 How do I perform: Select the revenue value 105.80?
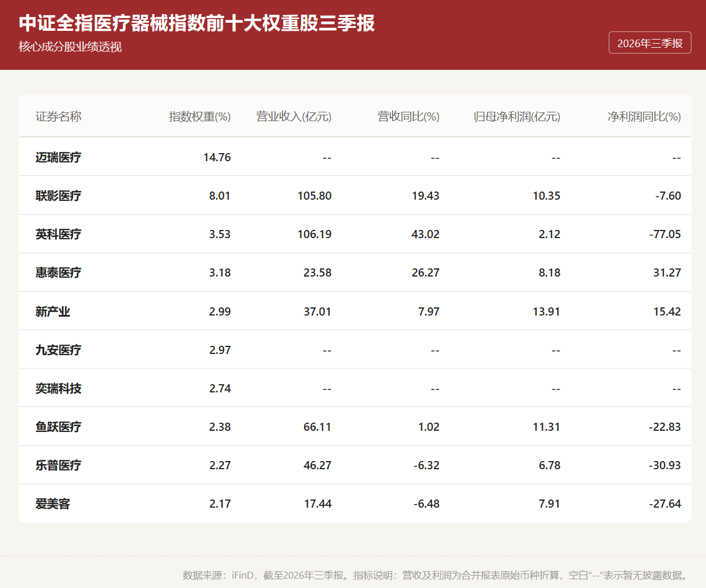tap(315, 196)
